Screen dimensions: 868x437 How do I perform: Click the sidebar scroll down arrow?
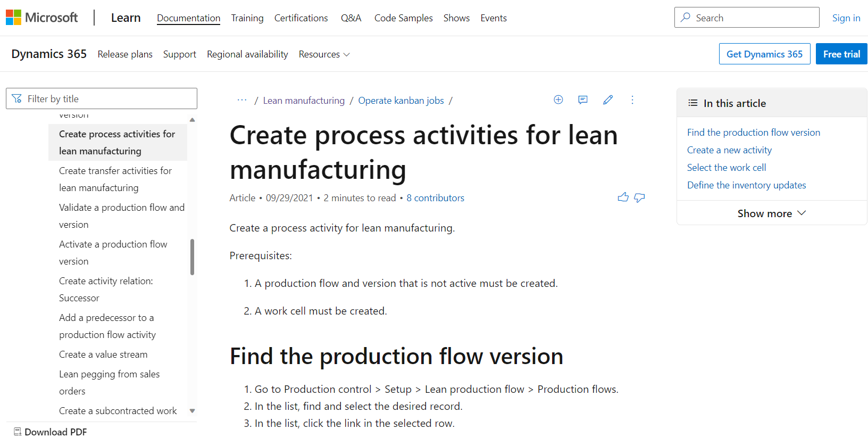pyautogui.click(x=193, y=411)
